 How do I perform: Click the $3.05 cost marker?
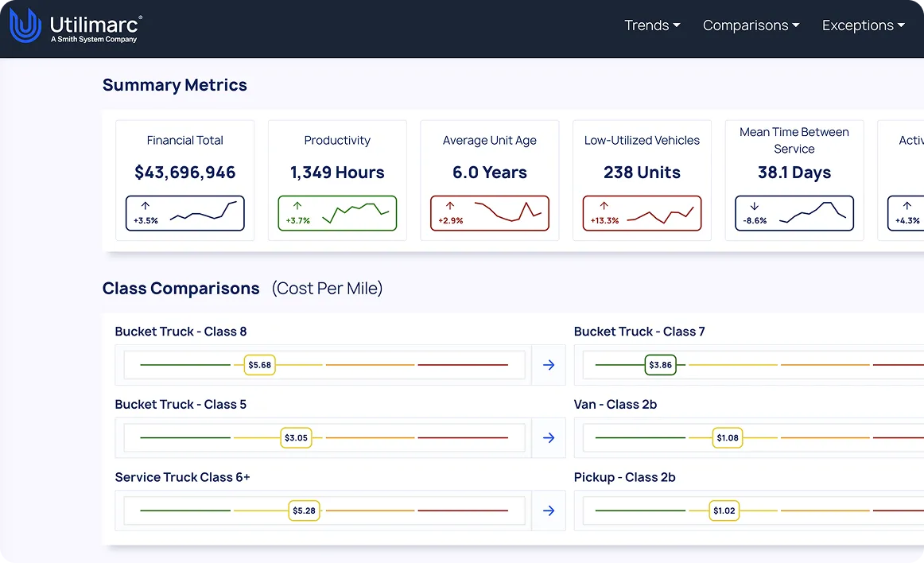pyautogui.click(x=296, y=438)
